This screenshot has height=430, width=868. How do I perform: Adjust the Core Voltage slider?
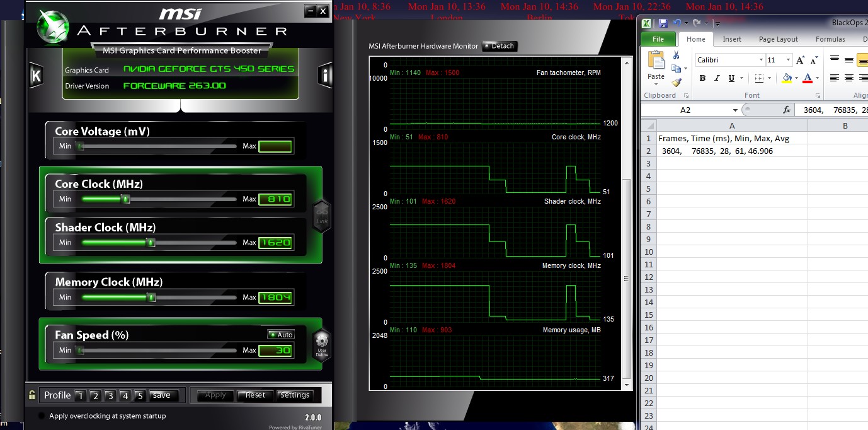pos(157,146)
